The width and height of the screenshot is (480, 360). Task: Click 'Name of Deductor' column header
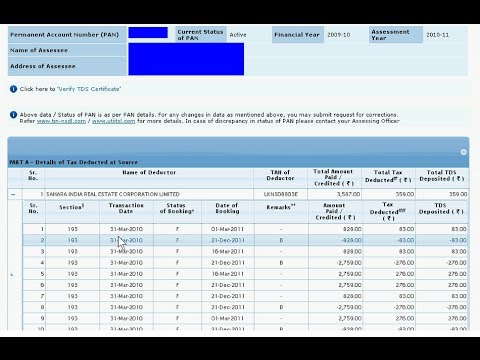coord(149,172)
